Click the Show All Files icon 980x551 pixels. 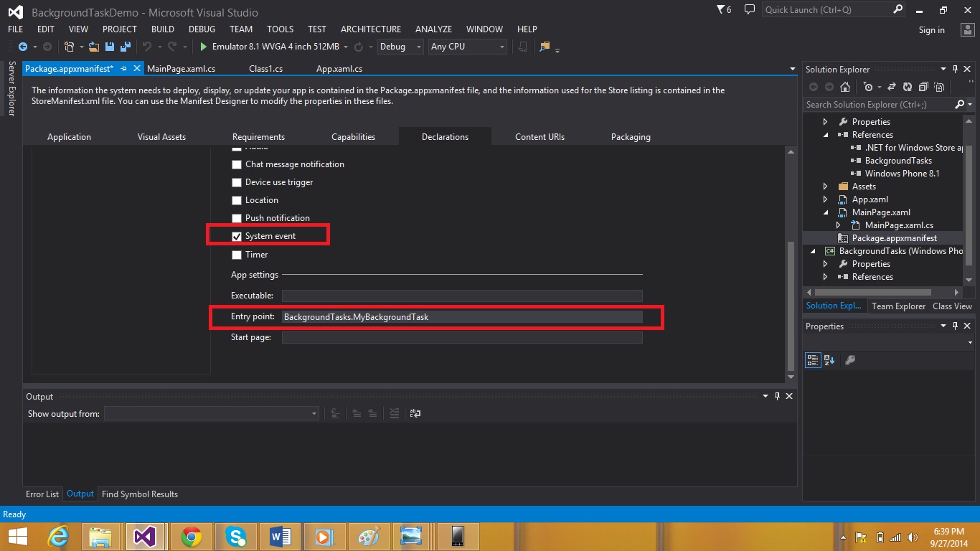938,87
